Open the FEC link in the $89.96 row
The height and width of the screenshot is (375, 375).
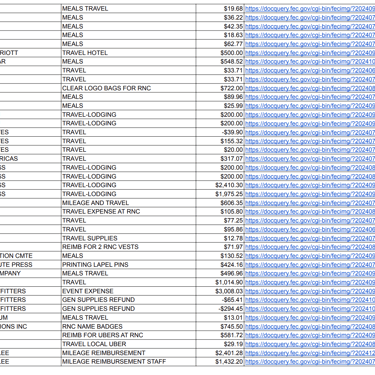(310, 97)
